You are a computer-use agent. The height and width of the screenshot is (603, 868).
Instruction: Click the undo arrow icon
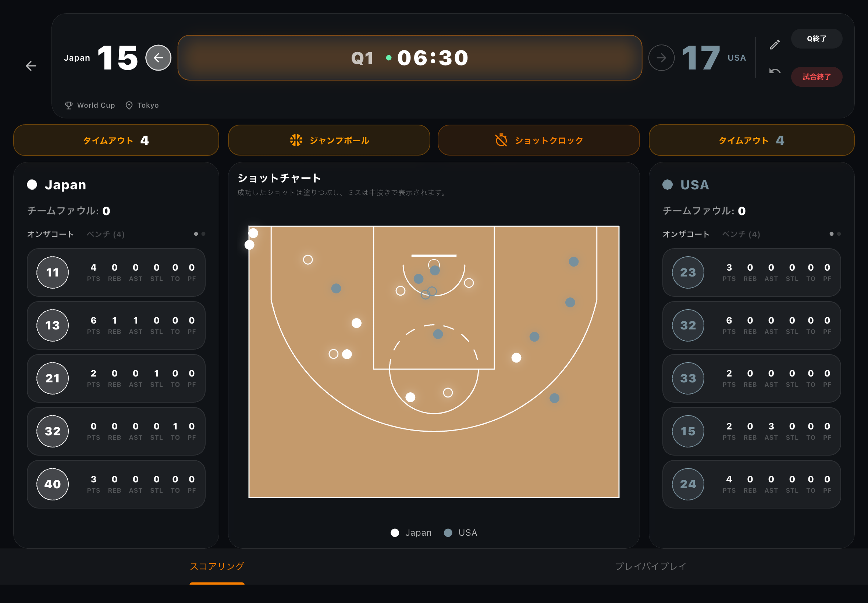click(x=774, y=71)
